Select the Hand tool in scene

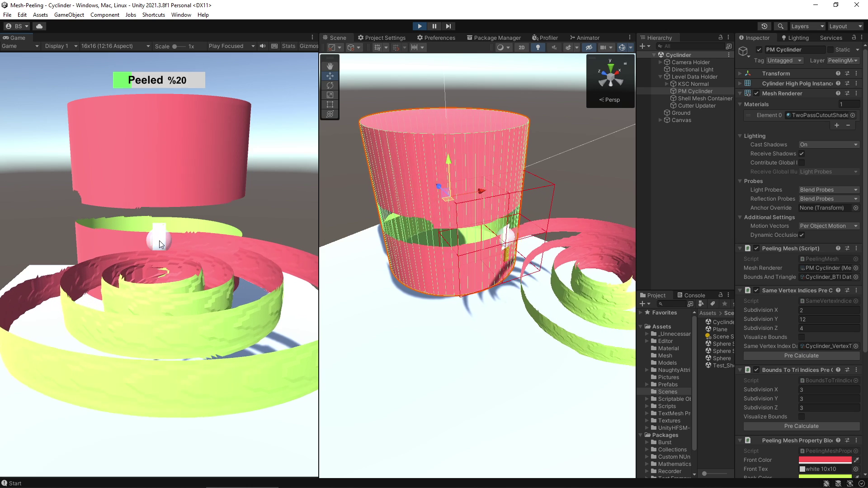click(x=330, y=66)
